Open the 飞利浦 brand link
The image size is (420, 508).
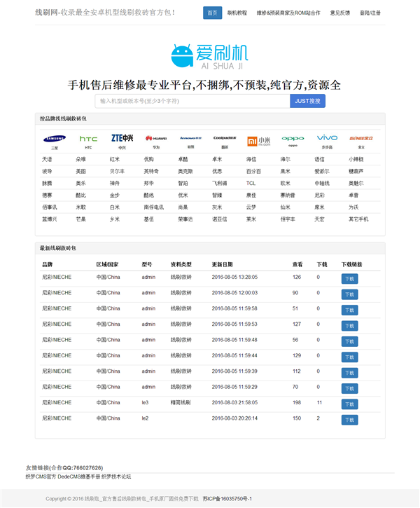pyautogui.click(x=219, y=184)
